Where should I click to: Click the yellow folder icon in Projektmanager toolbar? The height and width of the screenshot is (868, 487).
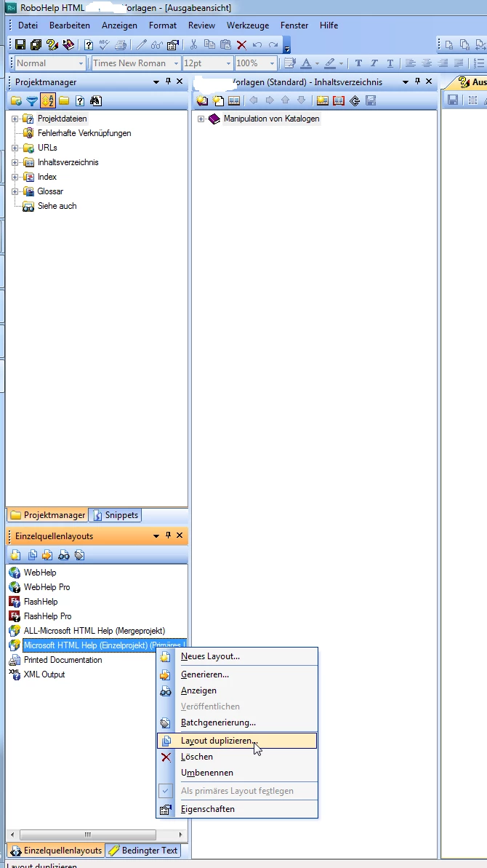pyautogui.click(x=64, y=100)
